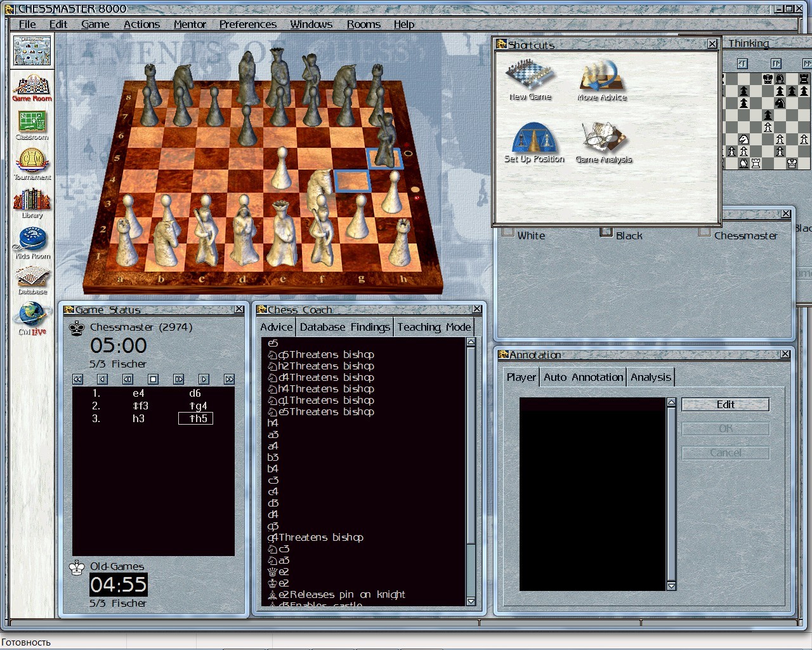This screenshot has height=650, width=812.
Task: Switch to the Database Findings tab
Action: click(344, 327)
